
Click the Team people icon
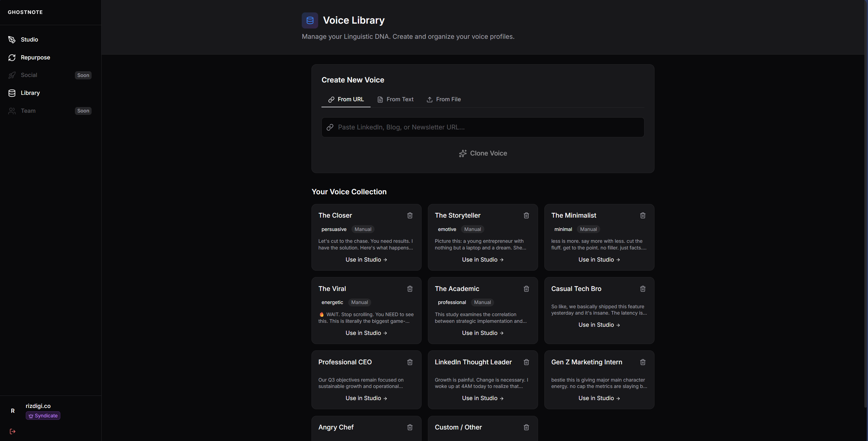(x=12, y=111)
